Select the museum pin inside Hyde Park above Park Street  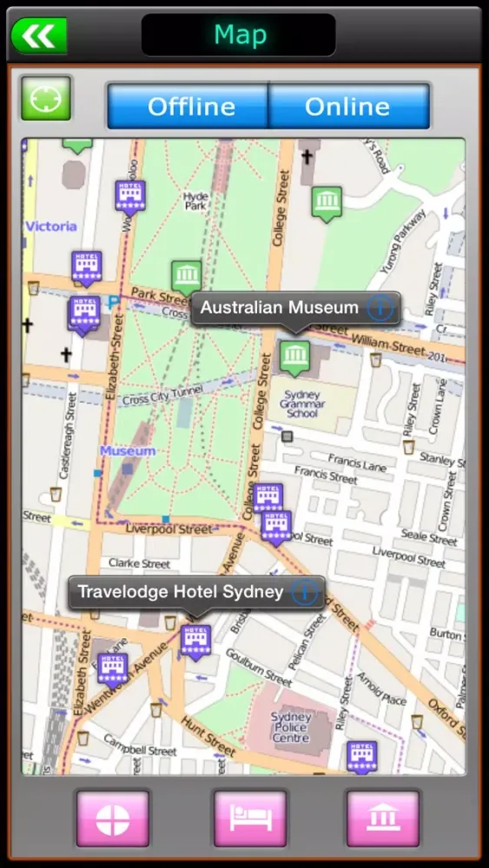pos(187,278)
